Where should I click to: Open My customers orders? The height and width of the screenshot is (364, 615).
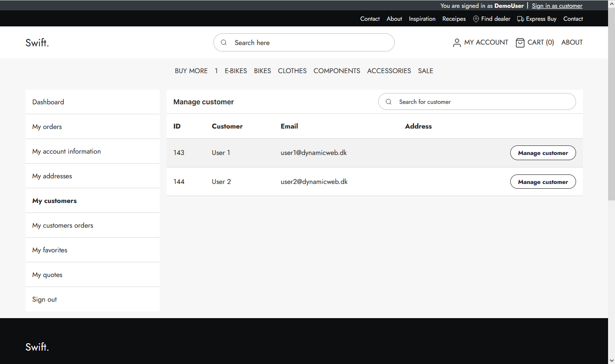(x=93, y=225)
